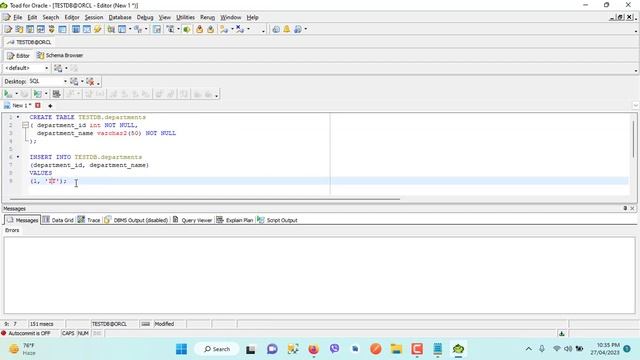Open Firefox from the taskbar
The width and height of the screenshot is (640, 360).
click(313, 349)
